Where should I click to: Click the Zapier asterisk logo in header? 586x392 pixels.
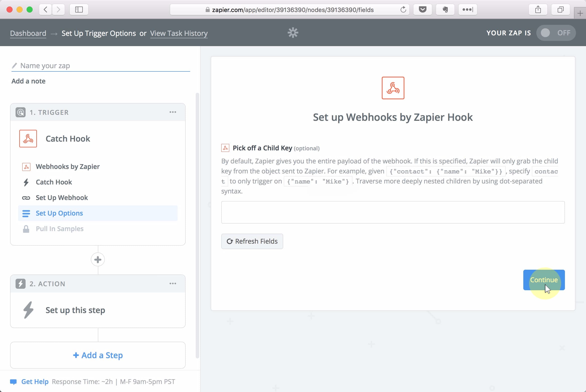tap(293, 33)
